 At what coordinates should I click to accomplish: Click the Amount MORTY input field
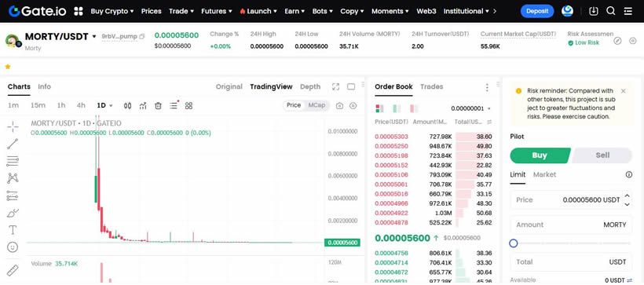coord(571,225)
